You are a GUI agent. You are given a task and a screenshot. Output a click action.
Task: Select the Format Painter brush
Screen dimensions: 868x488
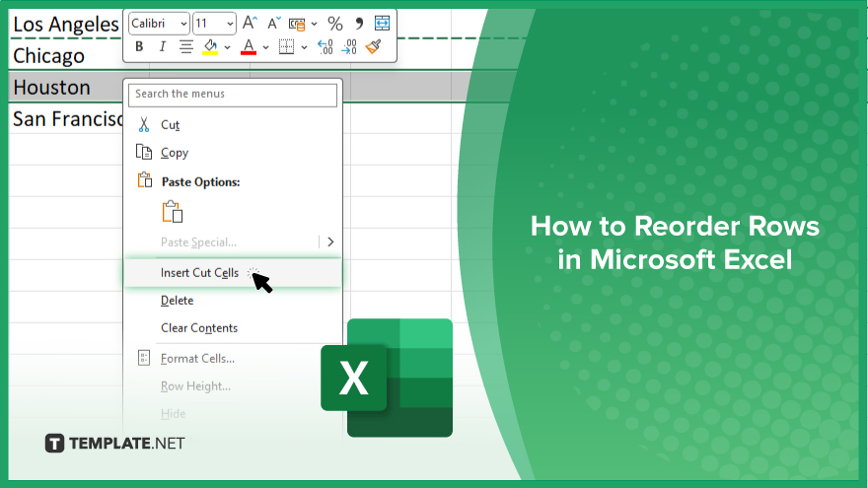374,46
